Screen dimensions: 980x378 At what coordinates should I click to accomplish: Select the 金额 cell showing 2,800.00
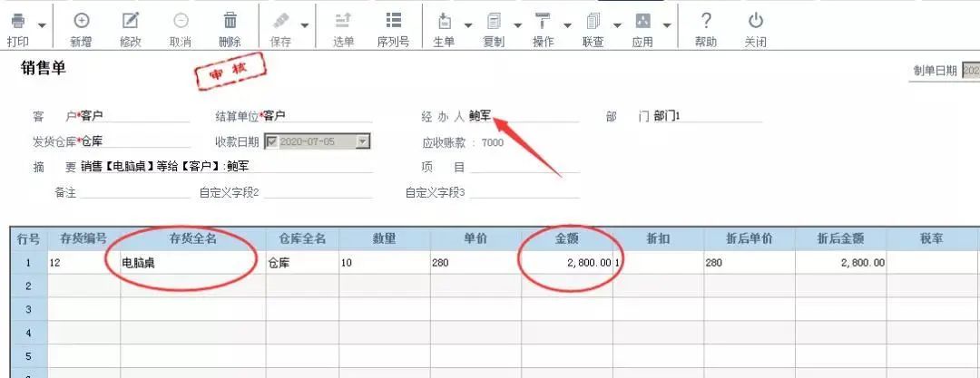[x=567, y=262]
